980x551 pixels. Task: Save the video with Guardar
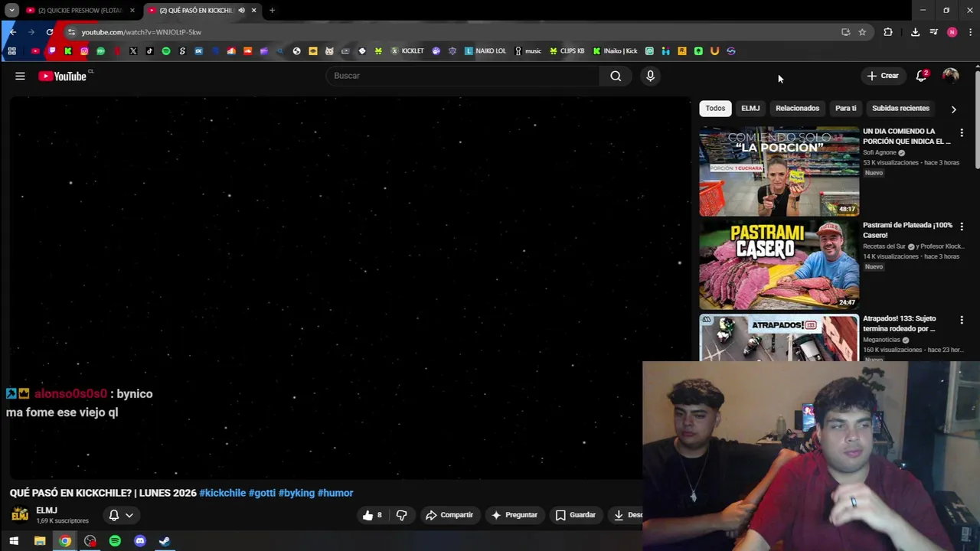(576, 515)
